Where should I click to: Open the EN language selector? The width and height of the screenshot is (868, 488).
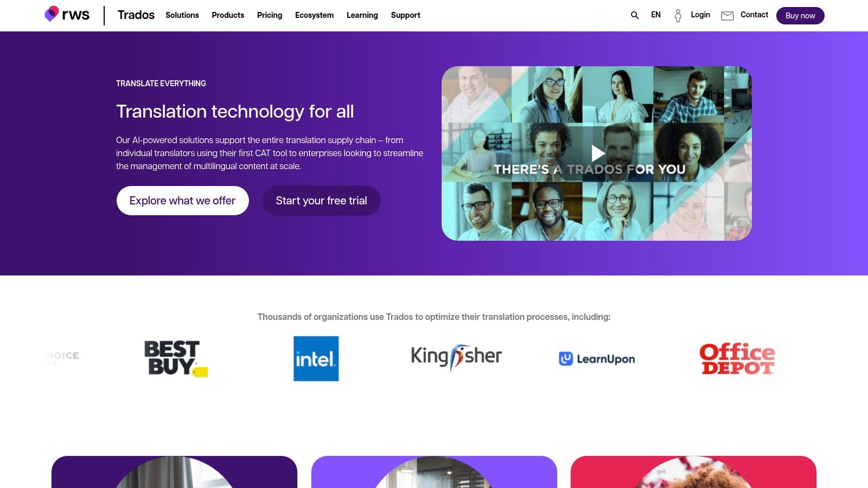656,15
